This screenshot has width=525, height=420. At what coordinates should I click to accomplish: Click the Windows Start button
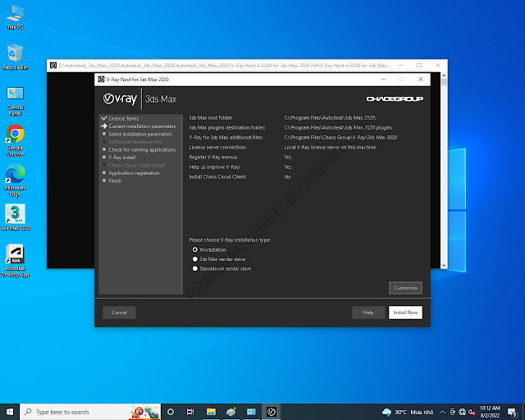pos(10,412)
